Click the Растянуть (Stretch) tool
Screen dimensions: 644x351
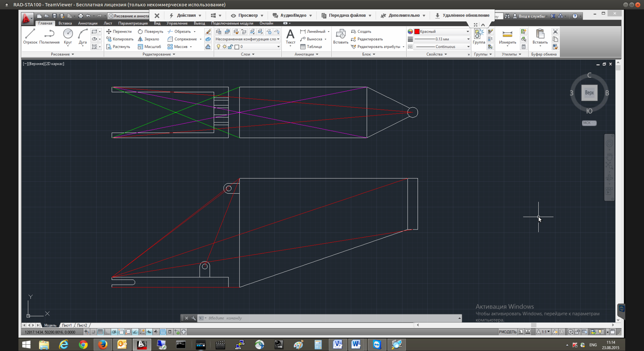click(118, 47)
